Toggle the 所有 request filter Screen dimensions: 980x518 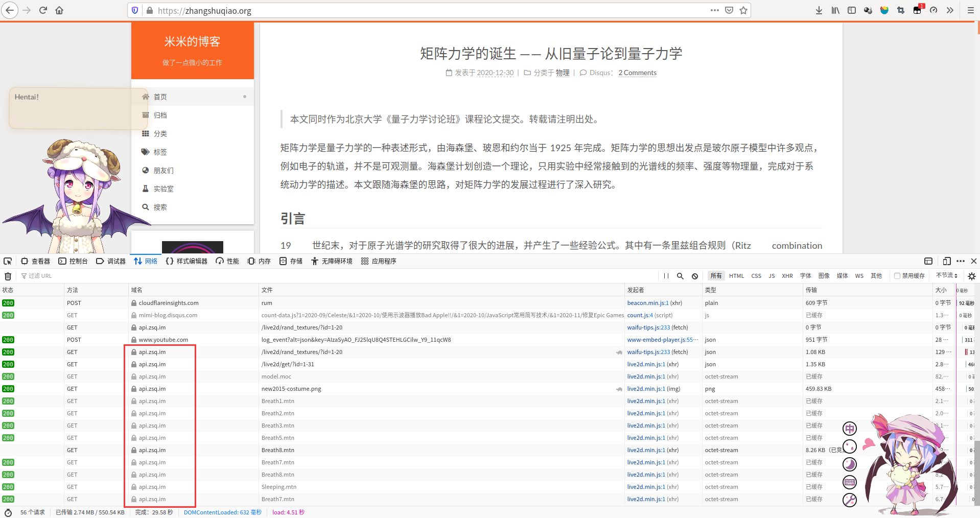pos(716,276)
